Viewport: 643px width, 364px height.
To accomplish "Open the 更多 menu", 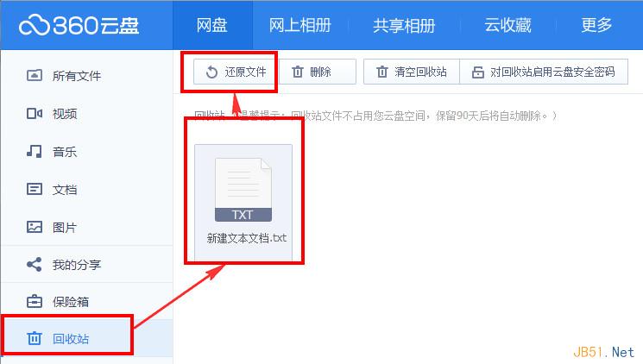I will point(596,25).
